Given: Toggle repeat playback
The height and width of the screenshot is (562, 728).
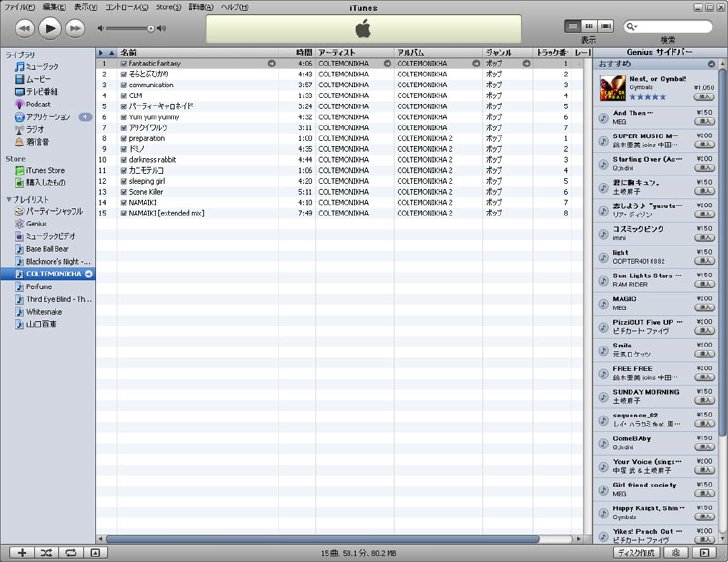Looking at the screenshot, I should pos(71,553).
